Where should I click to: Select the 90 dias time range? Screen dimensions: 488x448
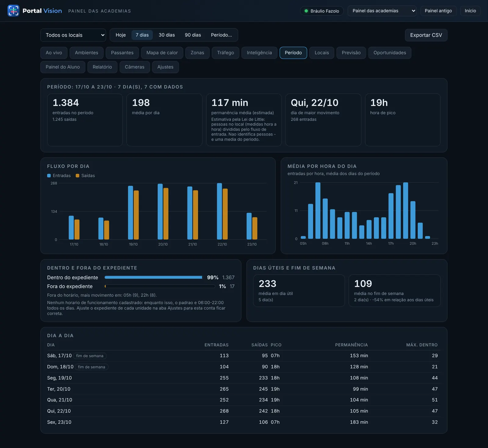193,35
